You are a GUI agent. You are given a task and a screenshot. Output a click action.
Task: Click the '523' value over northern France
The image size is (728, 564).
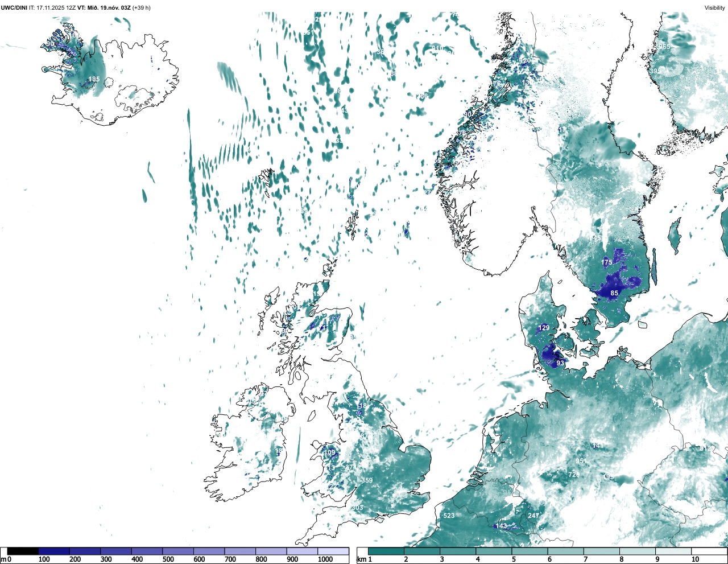(x=449, y=516)
